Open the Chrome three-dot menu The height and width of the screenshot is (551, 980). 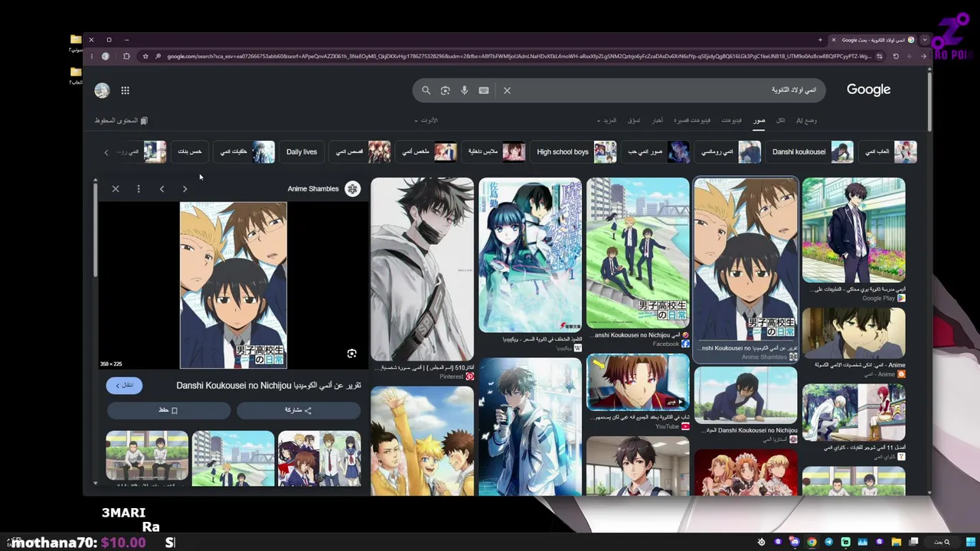(x=91, y=56)
